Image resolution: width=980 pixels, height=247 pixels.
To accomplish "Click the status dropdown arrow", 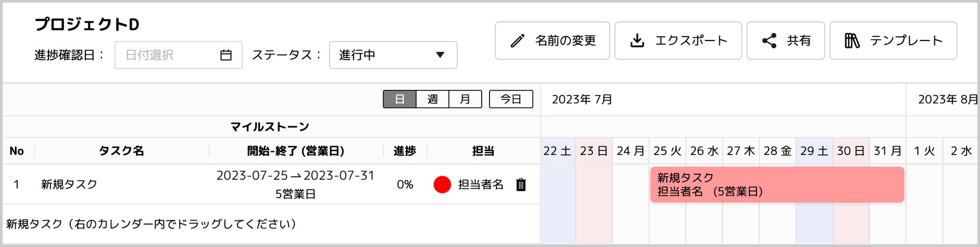I will 440,55.
